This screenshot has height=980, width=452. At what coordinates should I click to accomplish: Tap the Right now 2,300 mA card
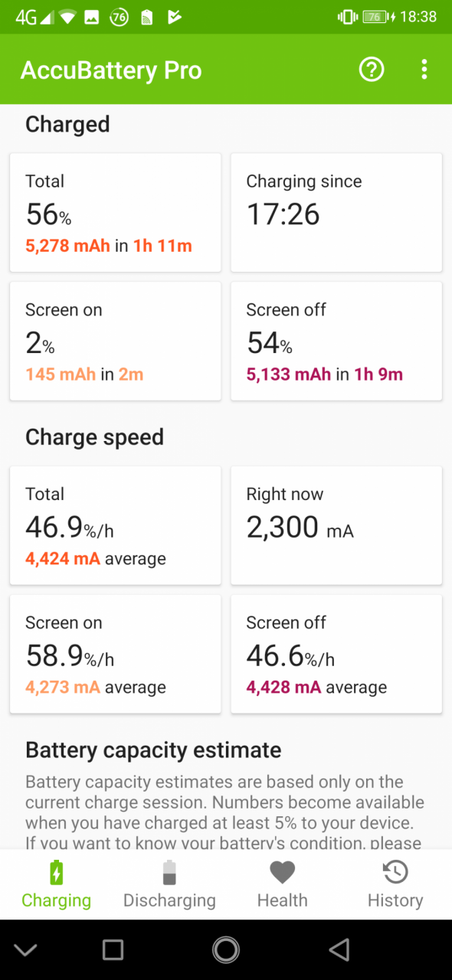pos(336,526)
